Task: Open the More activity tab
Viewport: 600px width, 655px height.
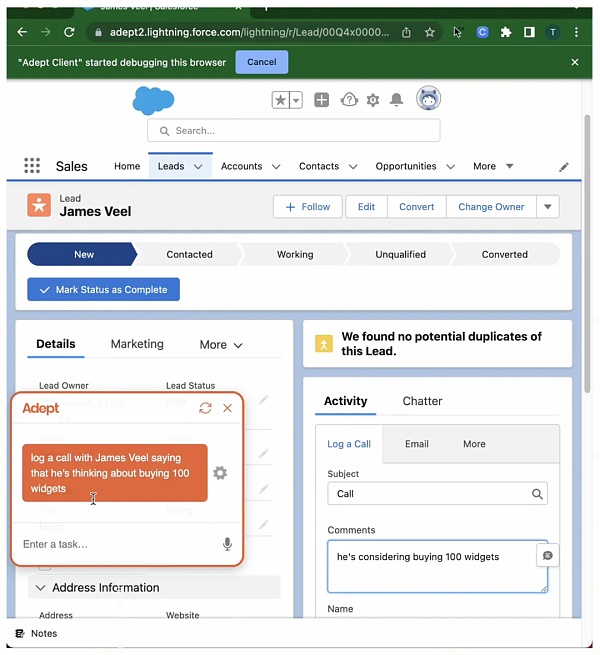Action: coord(474,444)
